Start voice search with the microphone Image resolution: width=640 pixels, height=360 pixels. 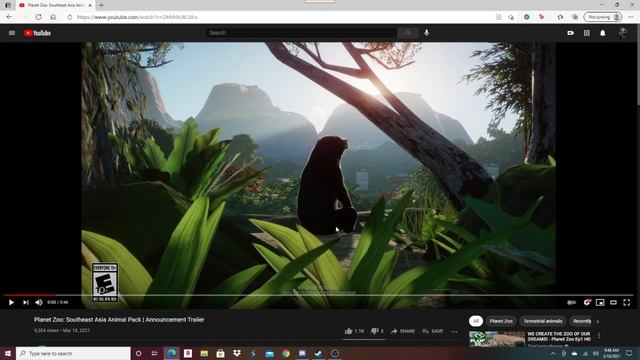[427, 33]
